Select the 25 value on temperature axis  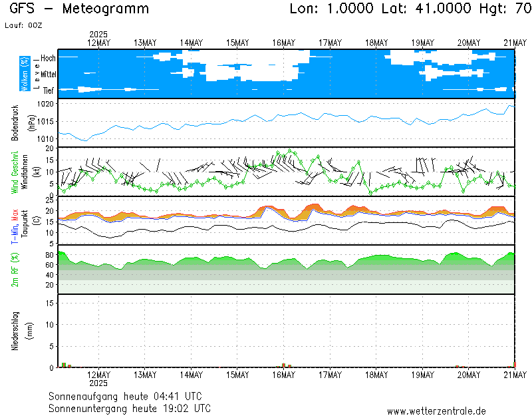point(50,200)
